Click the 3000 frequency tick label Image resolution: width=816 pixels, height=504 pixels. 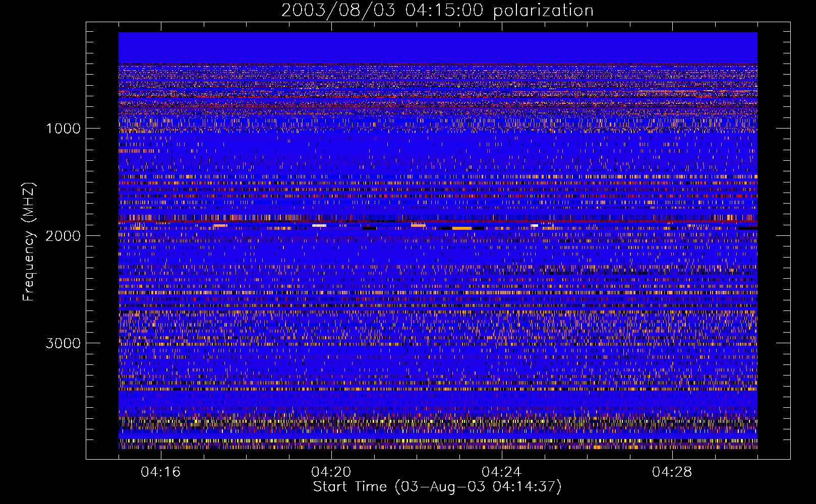pos(63,343)
